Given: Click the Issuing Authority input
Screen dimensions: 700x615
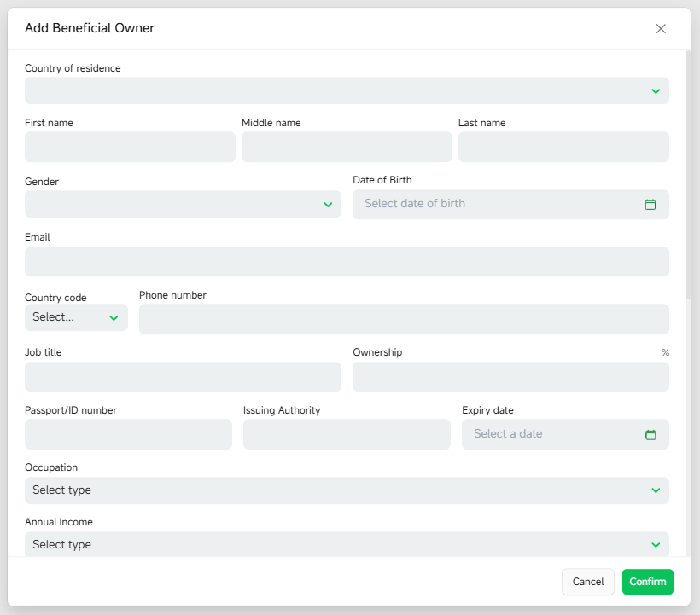Looking at the screenshot, I should (347, 434).
